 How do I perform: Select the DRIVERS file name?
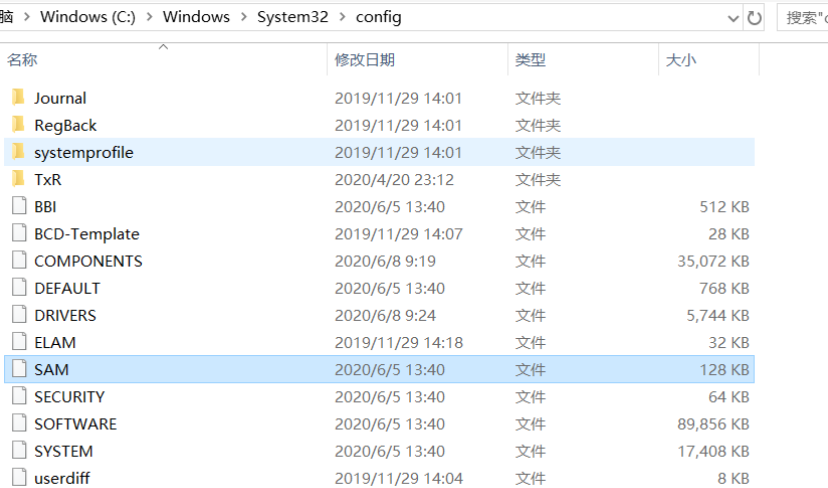[65, 315]
